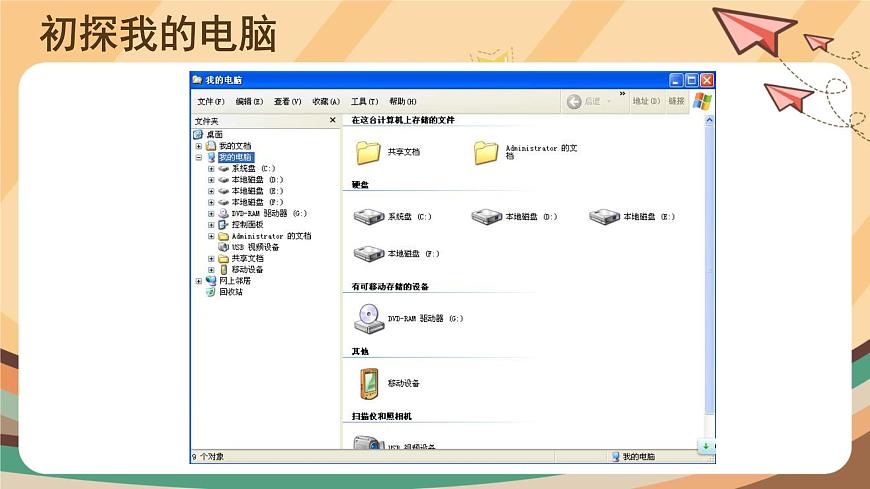Collapse the 我的电脑 tree node
The image size is (870, 489).
(199, 157)
